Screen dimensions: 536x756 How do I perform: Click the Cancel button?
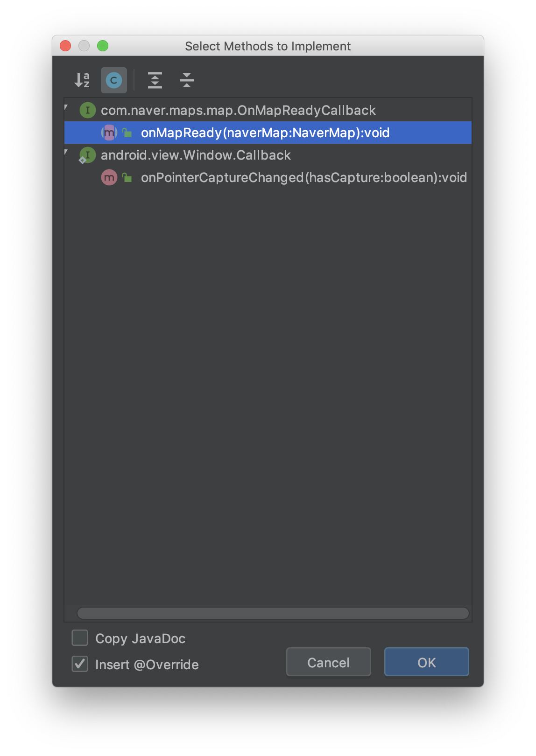click(329, 662)
